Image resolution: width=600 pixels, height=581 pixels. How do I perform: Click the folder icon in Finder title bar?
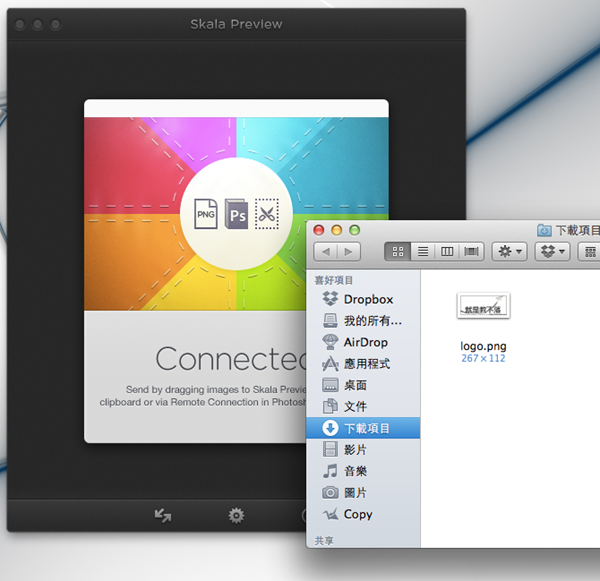tap(545, 229)
